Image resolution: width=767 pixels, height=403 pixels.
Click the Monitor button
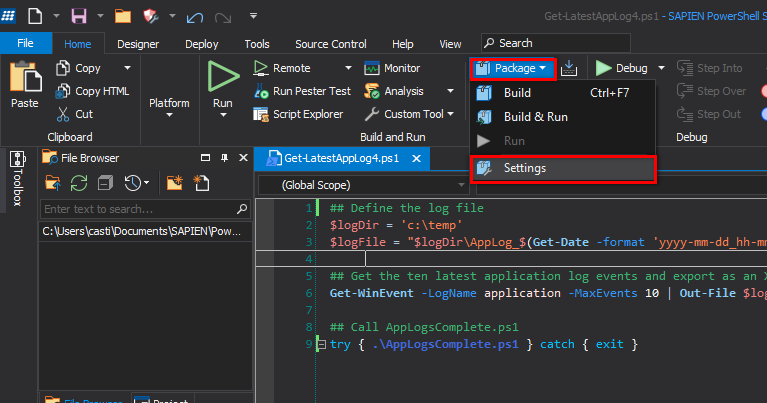pos(392,68)
